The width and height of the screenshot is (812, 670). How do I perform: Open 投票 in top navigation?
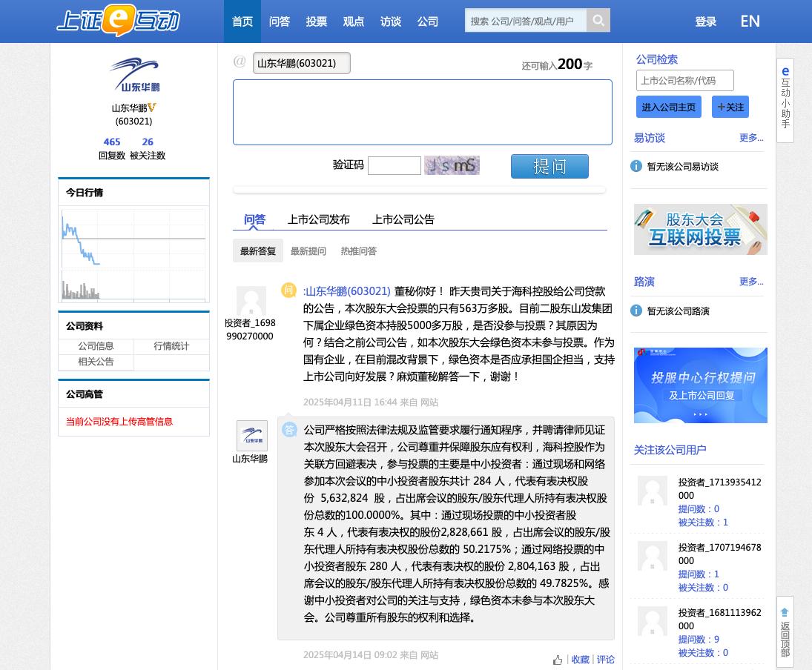[317, 21]
